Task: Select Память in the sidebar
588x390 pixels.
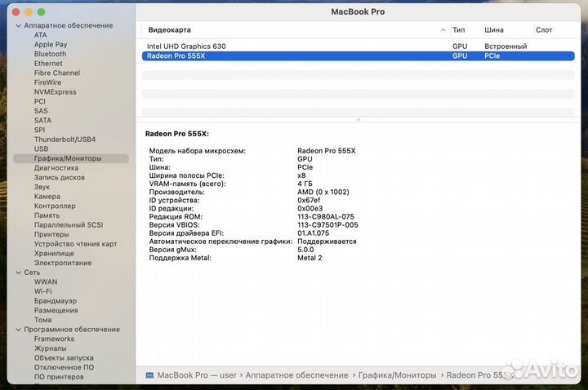Action: [47, 215]
